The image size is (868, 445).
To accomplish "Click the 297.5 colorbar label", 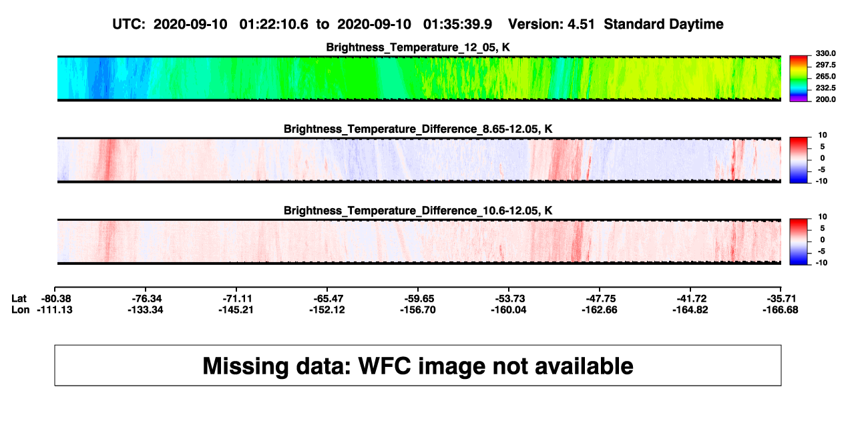I will pos(825,65).
